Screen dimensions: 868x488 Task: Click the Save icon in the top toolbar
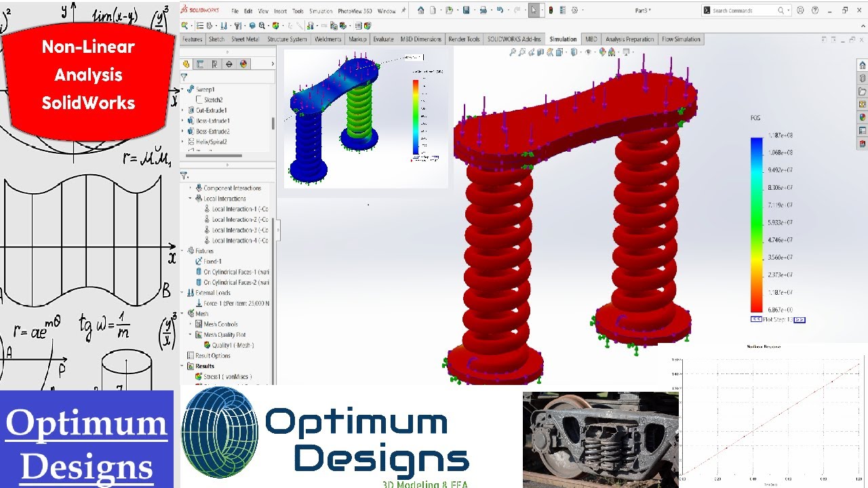[x=466, y=10]
